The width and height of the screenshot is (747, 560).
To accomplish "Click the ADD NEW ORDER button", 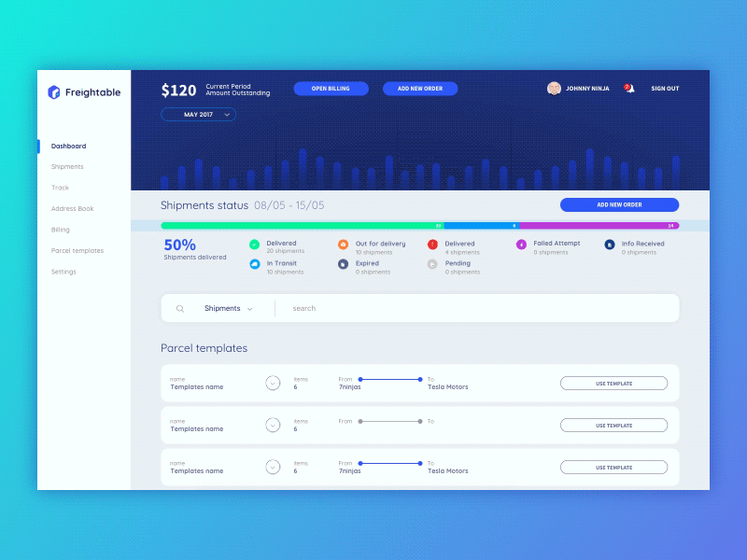I will click(619, 204).
